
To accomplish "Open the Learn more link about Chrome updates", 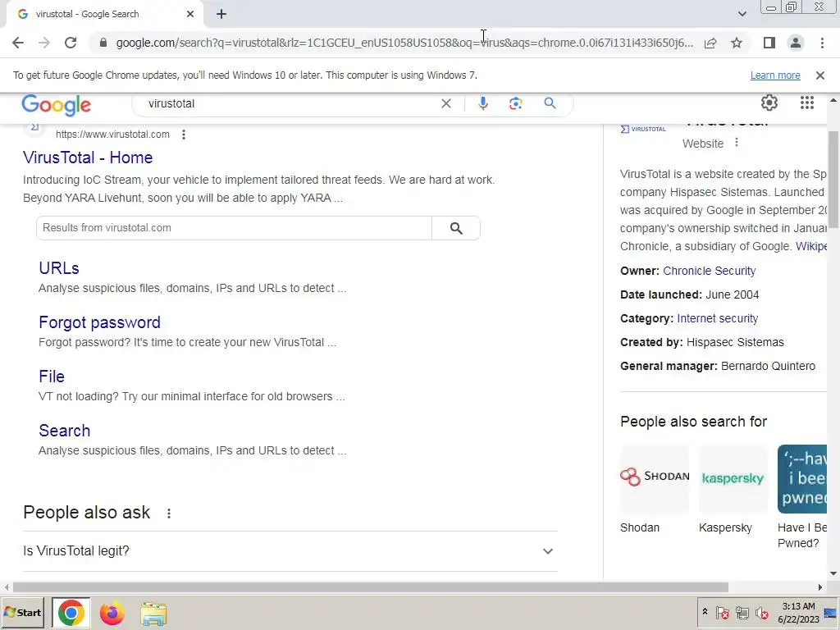I will [775, 75].
